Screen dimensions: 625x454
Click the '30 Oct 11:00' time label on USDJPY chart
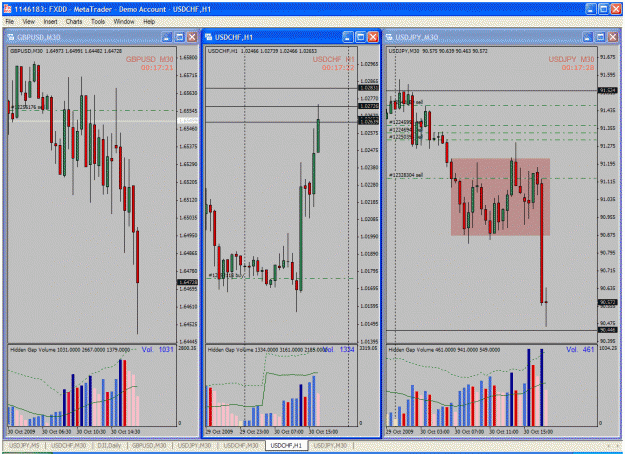(503, 432)
